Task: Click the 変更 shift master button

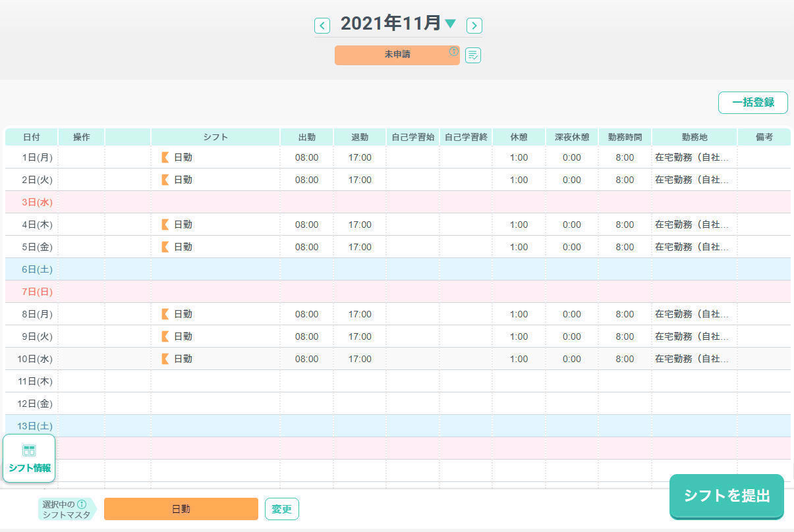Action: [281, 509]
